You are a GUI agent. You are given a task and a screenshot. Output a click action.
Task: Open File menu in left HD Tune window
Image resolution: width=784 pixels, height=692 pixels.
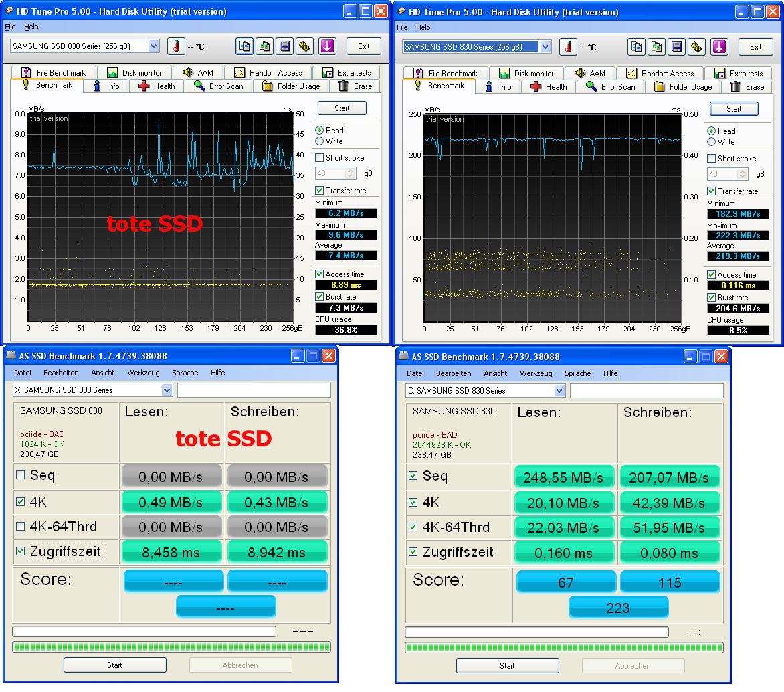tap(10, 27)
